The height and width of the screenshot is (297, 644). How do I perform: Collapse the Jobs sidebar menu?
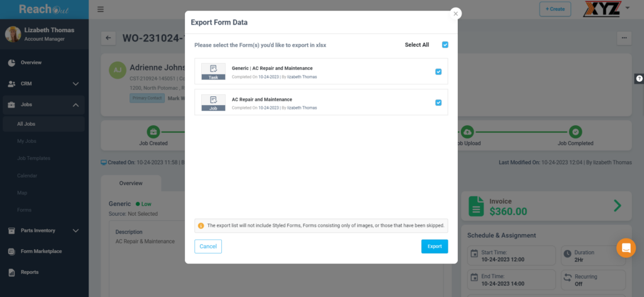click(x=75, y=105)
